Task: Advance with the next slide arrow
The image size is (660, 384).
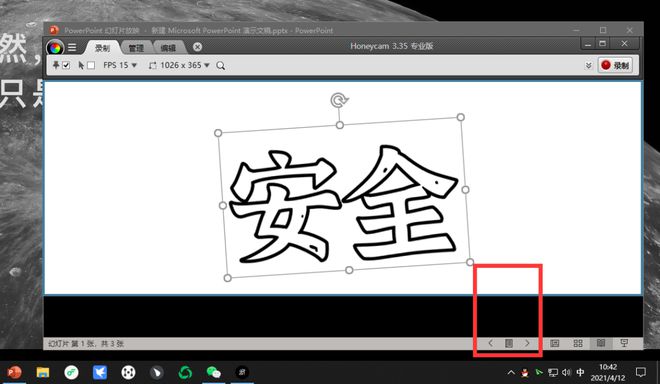Action: point(527,343)
